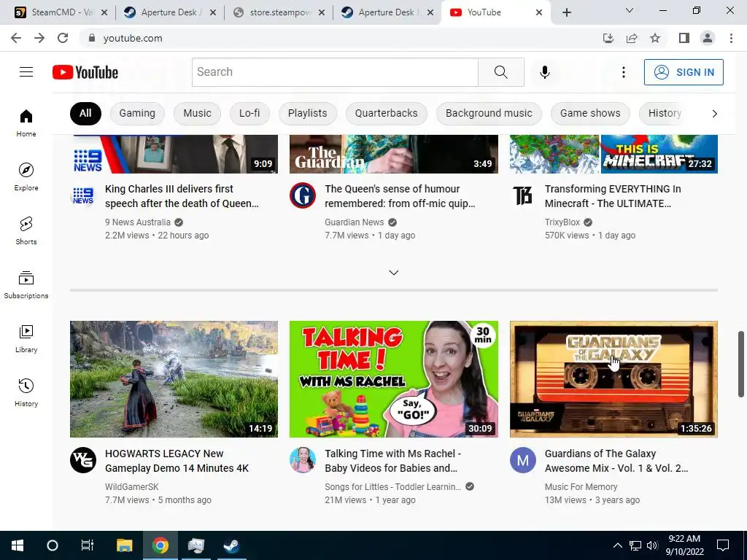The width and height of the screenshot is (747, 560).
Task: Open Music For Memory channel avatar
Action: (522, 460)
